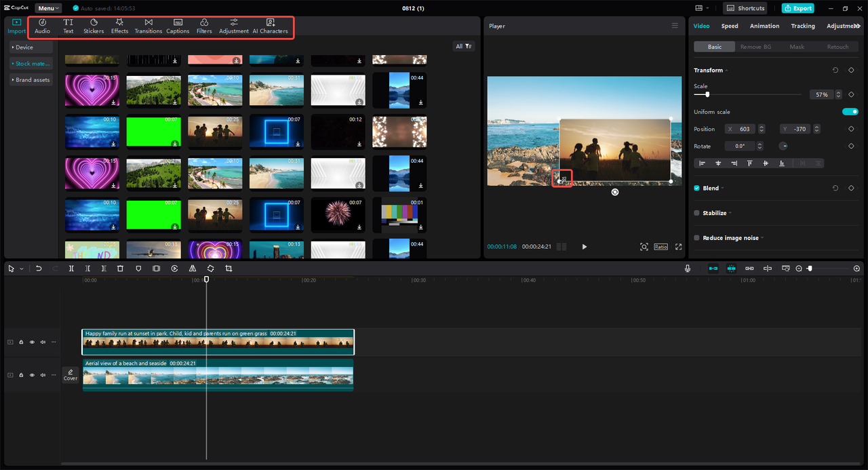Expand the Brand assets section
This screenshot has width=868, height=470.
tap(31, 80)
